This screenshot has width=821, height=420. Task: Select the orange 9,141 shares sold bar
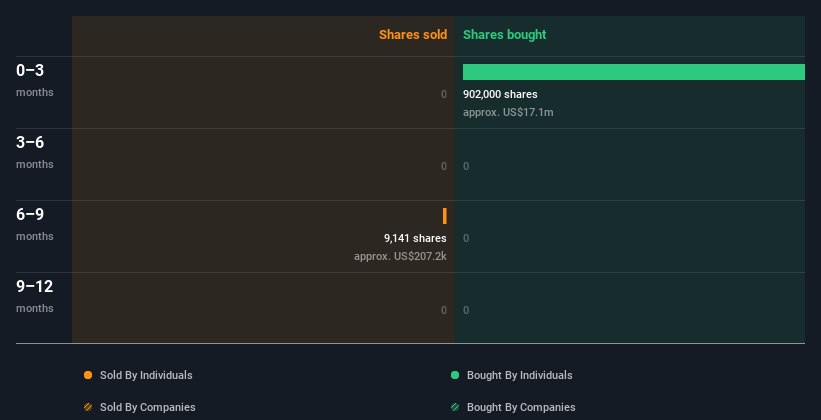coord(445,216)
